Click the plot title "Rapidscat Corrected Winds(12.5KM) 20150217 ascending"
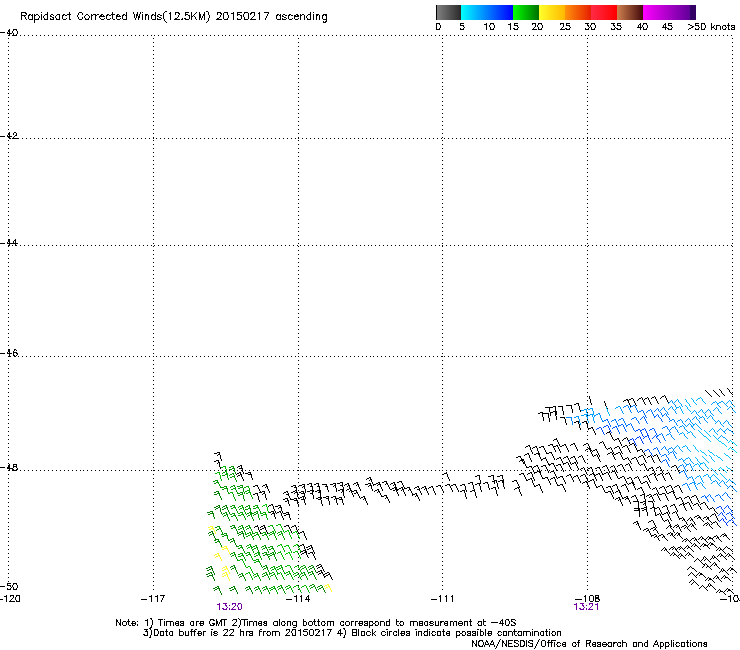This screenshot has width=740, height=650. coord(174,17)
